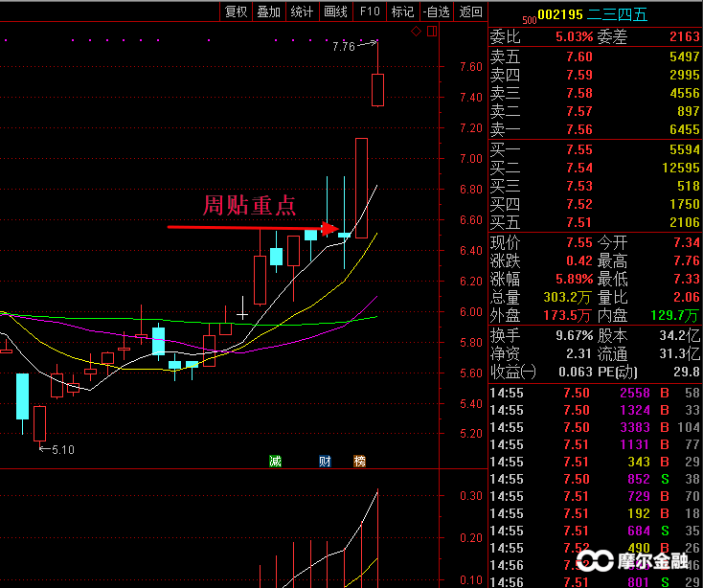Click the red diamond icon above the chart
The height and width of the screenshot is (588, 703).
pyautogui.click(x=416, y=32)
